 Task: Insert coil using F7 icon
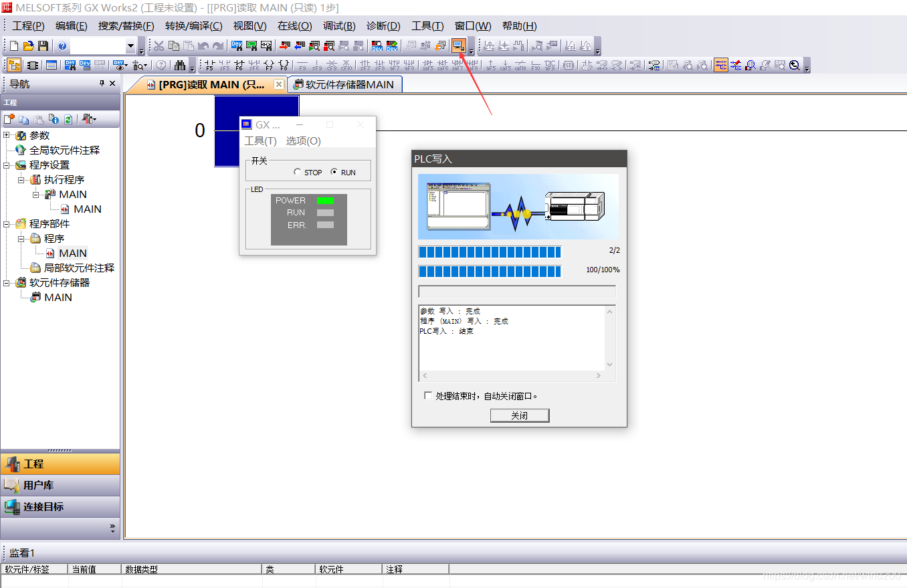coord(269,66)
